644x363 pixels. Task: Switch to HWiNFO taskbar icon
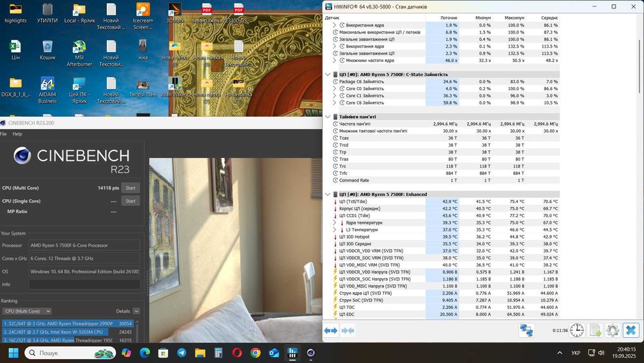[x=292, y=353]
